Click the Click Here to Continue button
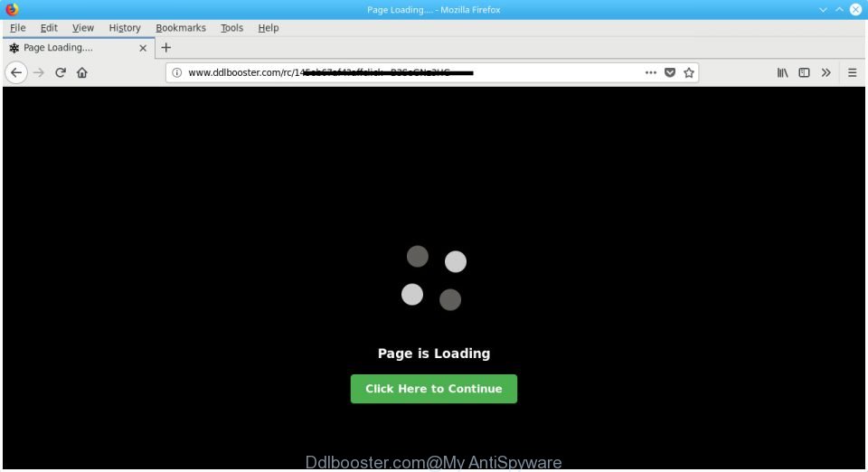 point(433,389)
